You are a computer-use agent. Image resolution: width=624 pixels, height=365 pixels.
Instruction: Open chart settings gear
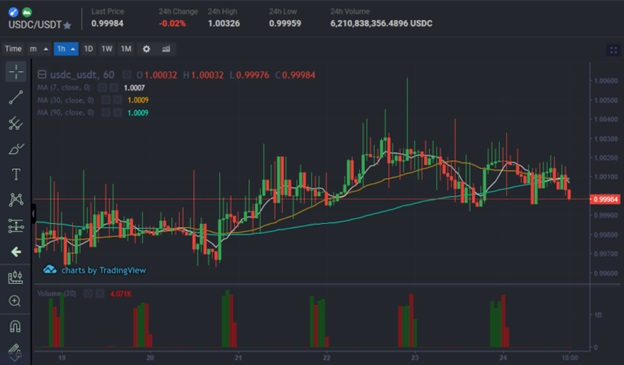[x=146, y=49]
